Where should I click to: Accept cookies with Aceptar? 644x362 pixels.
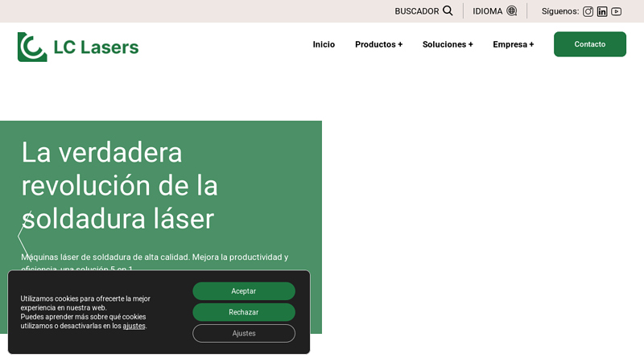click(x=244, y=291)
